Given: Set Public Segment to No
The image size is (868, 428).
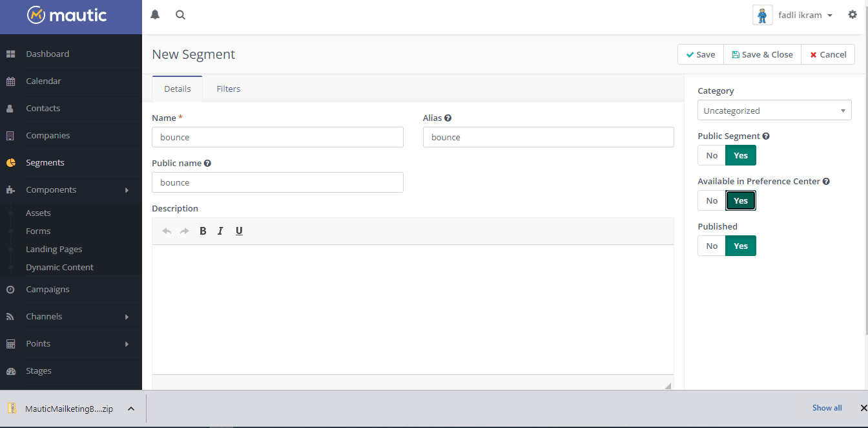Looking at the screenshot, I should tap(712, 155).
